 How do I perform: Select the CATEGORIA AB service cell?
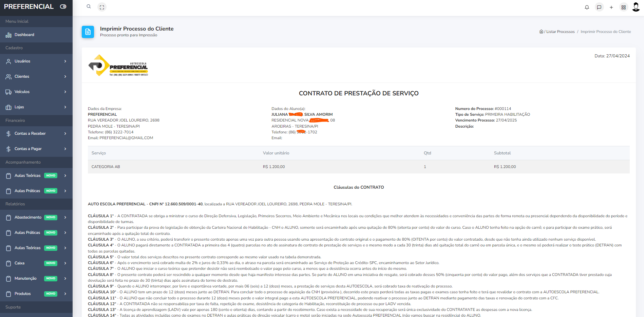point(106,167)
